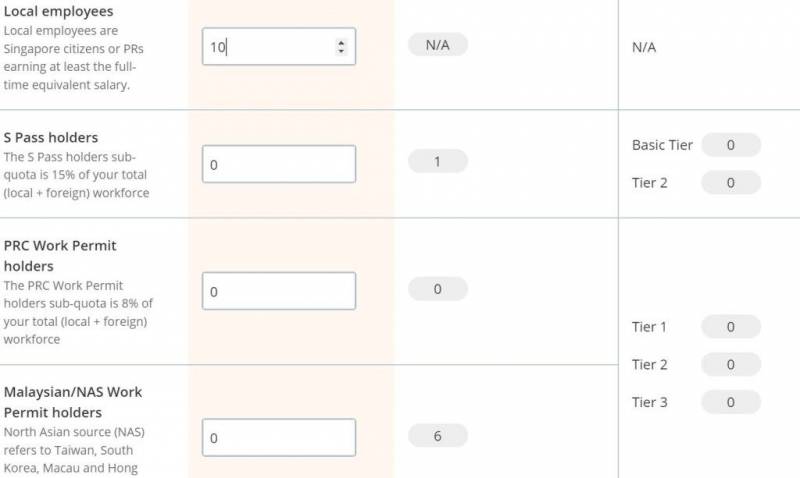
Task: Click the N/A quota badge for Local employees
Action: (437, 45)
